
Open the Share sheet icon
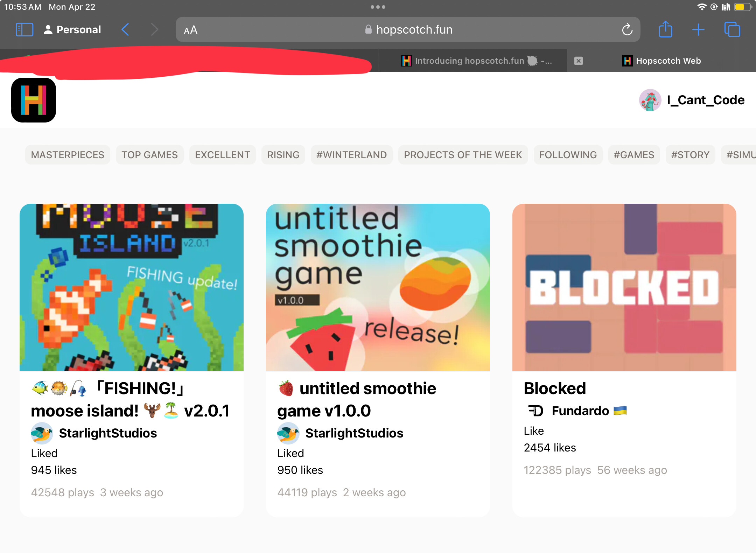tap(665, 30)
